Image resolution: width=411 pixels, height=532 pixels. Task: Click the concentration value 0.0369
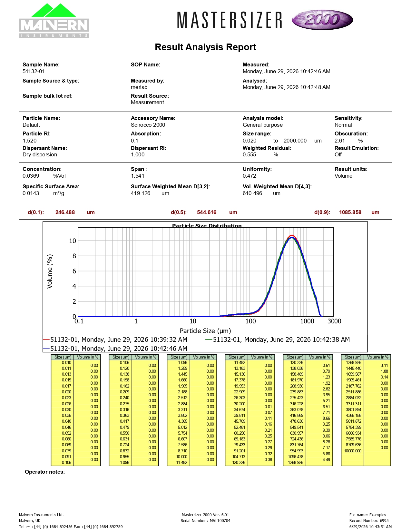[x=31, y=176]
